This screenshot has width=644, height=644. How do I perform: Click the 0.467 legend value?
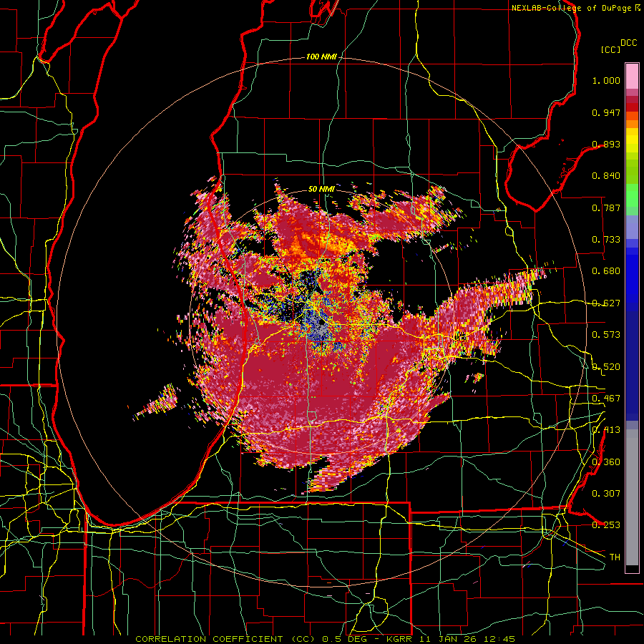tap(606, 399)
